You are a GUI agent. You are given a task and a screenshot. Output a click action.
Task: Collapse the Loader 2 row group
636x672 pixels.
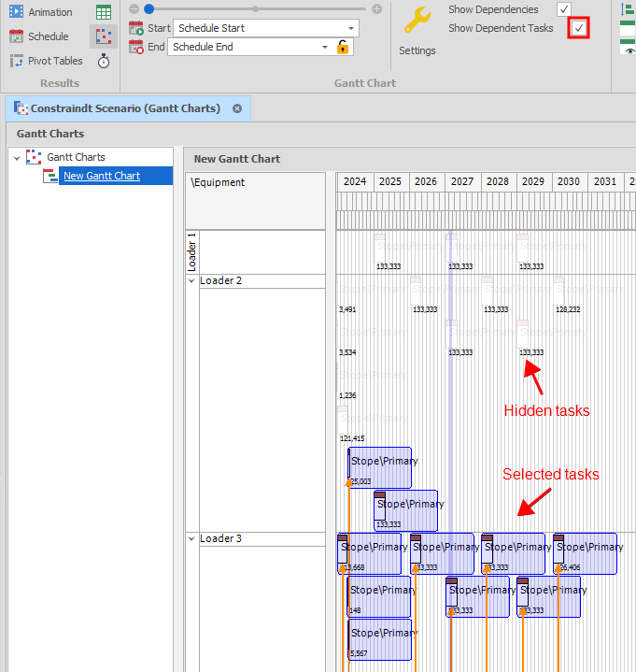(x=192, y=280)
